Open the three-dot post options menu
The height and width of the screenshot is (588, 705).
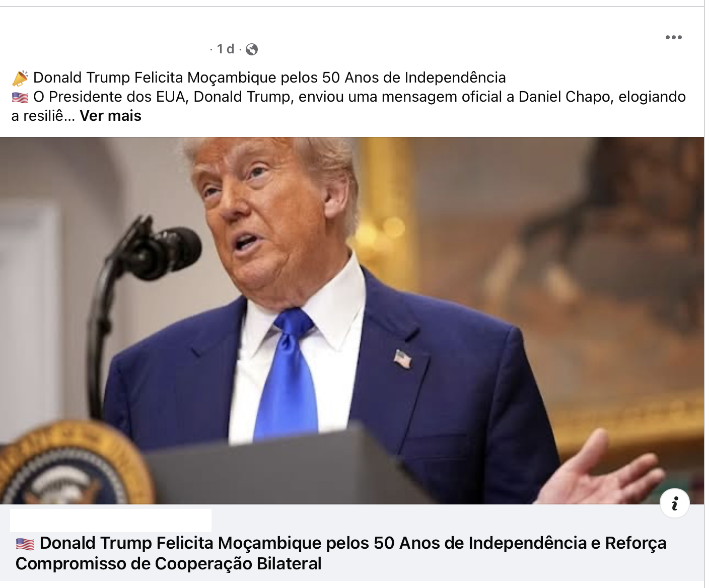(673, 37)
